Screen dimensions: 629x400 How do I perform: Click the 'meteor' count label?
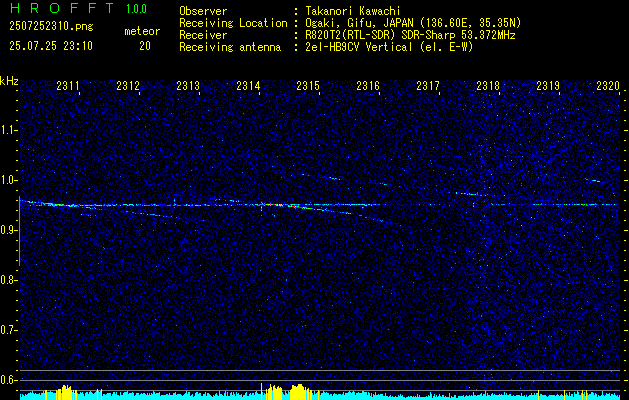point(142,31)
